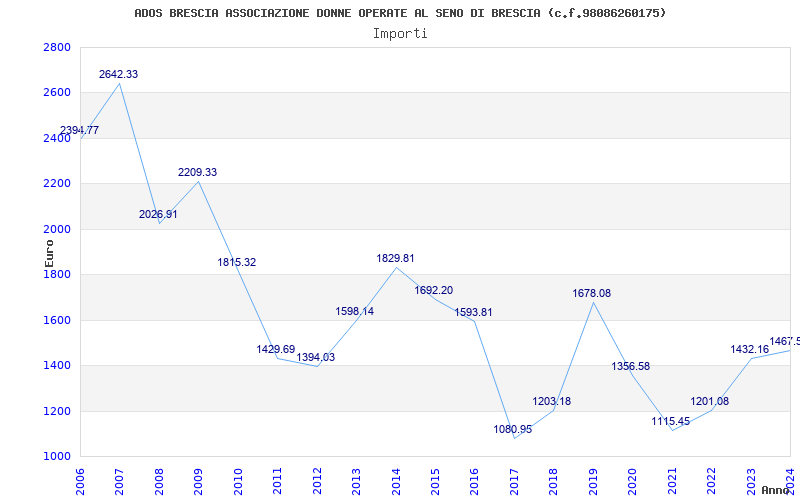This screenshot has width=800, height=500.
Task: Click x-axis year 2016
Action: [474, 481]
